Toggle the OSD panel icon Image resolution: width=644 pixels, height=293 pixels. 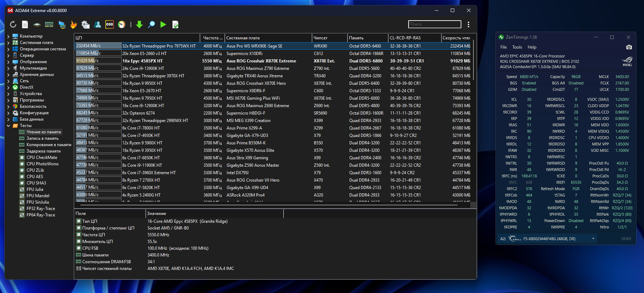point(110,24)
